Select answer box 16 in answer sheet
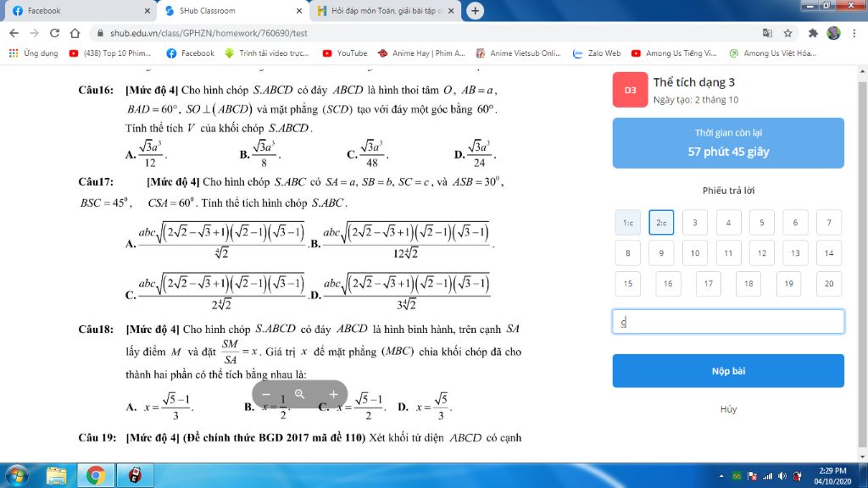868x488 pixels. (x=668, y=283)
